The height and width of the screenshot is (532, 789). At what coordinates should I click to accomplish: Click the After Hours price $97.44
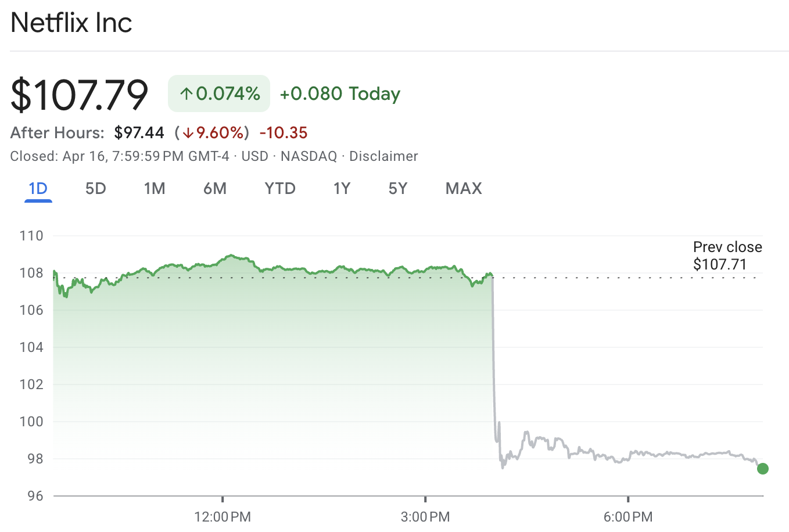pos(139,132)
